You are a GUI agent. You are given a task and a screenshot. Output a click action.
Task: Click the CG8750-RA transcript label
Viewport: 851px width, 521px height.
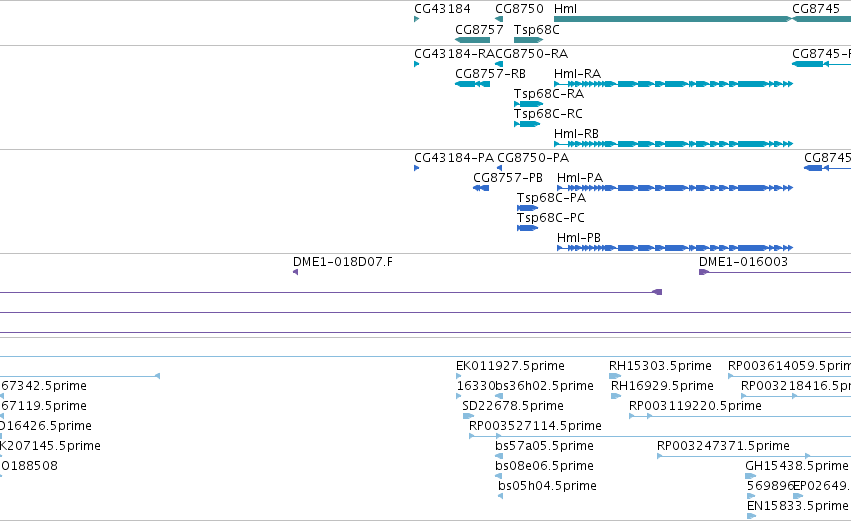click(x=531, y=54)
